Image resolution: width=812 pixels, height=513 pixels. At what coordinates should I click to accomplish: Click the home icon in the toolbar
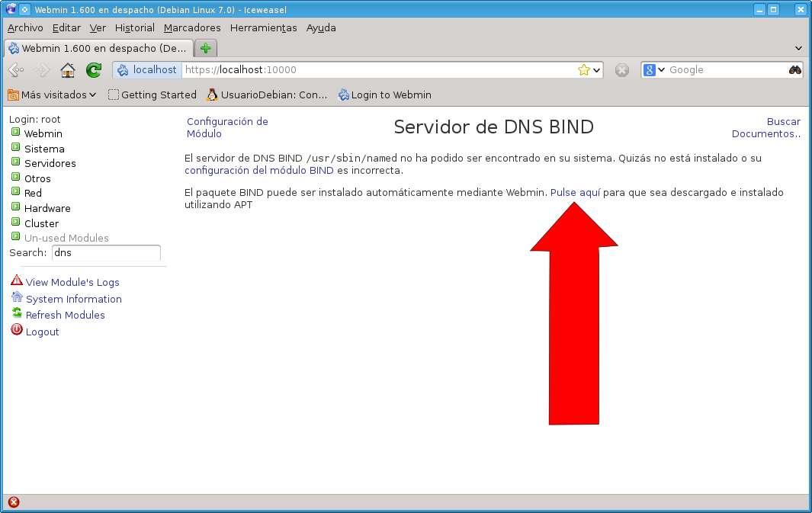(x=67, y=69)
